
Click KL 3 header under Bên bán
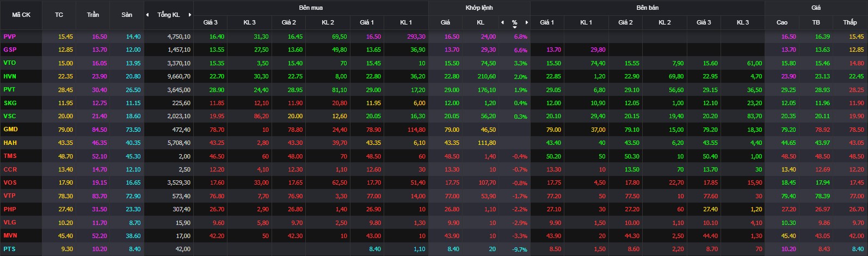[x=743, y=22]
